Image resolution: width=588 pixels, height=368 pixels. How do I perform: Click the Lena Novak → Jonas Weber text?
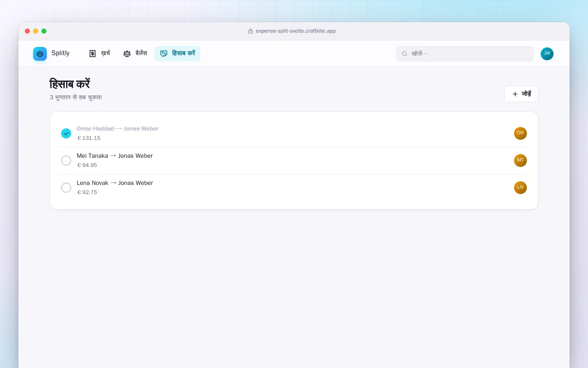tap(115, 183)
